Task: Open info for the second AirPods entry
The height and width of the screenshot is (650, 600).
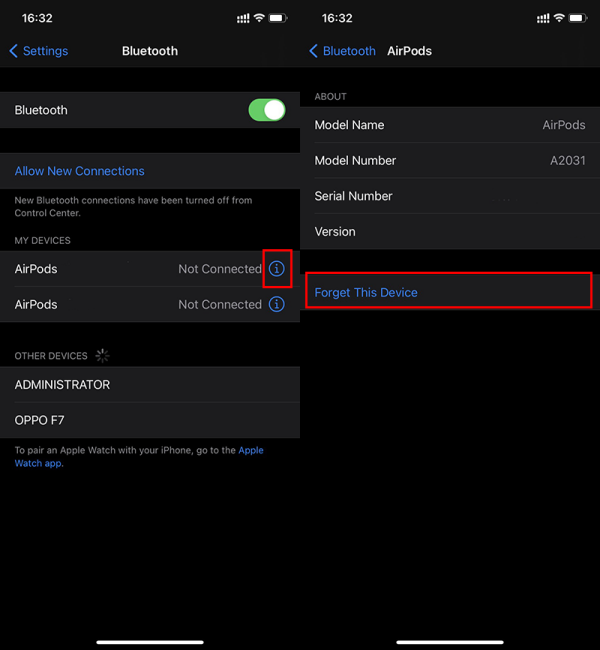Action: (277, 304)
